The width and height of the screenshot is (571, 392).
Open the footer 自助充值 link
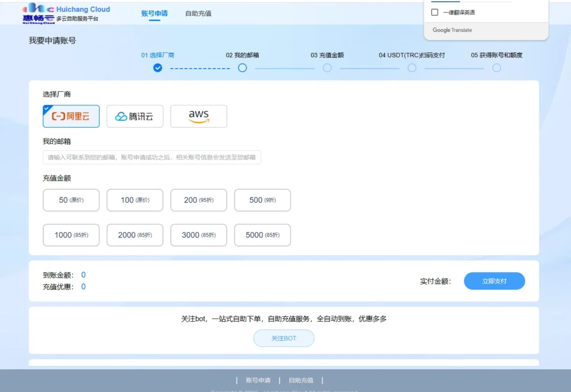pos(301,380)
